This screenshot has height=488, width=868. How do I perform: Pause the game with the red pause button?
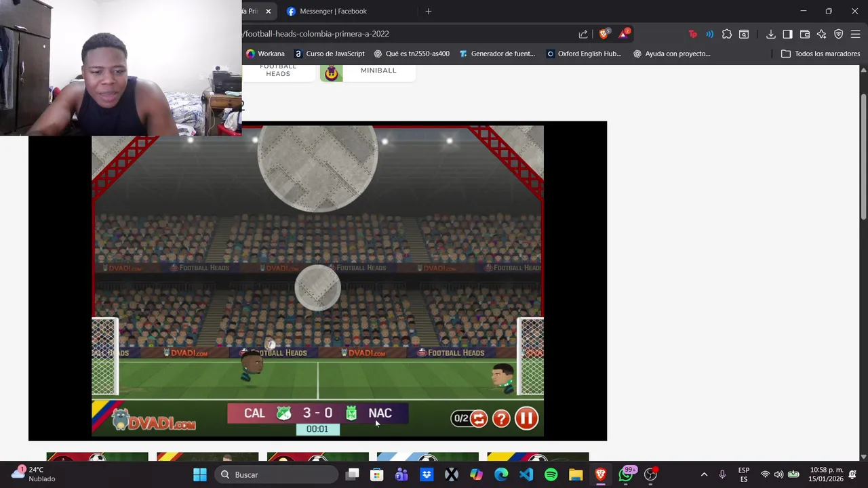coord(526,418)
